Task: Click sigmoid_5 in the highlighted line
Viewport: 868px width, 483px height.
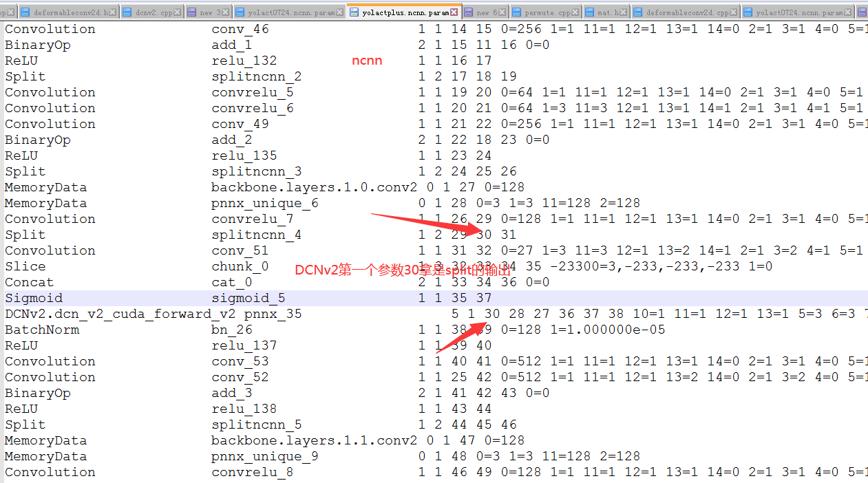Action: (248, 298)
